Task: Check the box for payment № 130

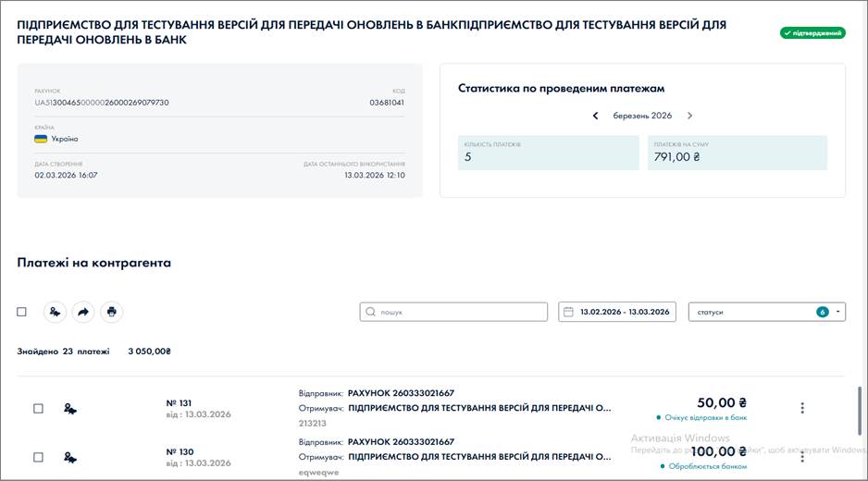Action: point(38,457)
